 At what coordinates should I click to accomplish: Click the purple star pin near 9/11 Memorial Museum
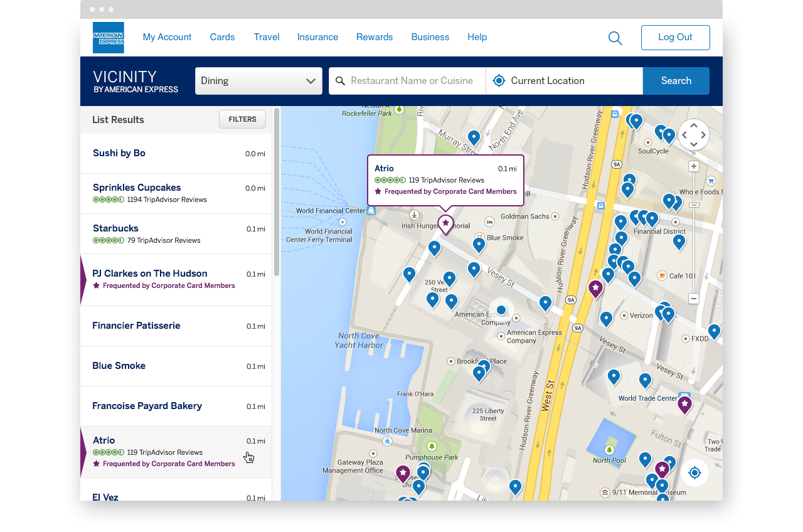(662, 470)
